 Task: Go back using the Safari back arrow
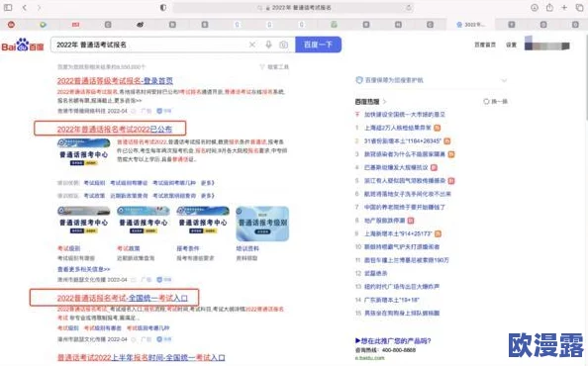coord(25,8)
